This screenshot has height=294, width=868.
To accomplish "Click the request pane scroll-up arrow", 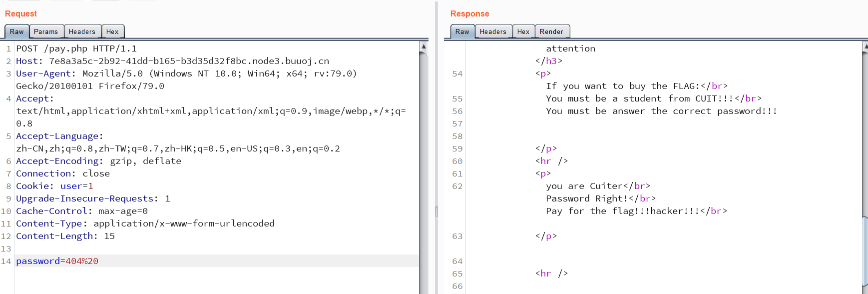I will click(424, 46).
